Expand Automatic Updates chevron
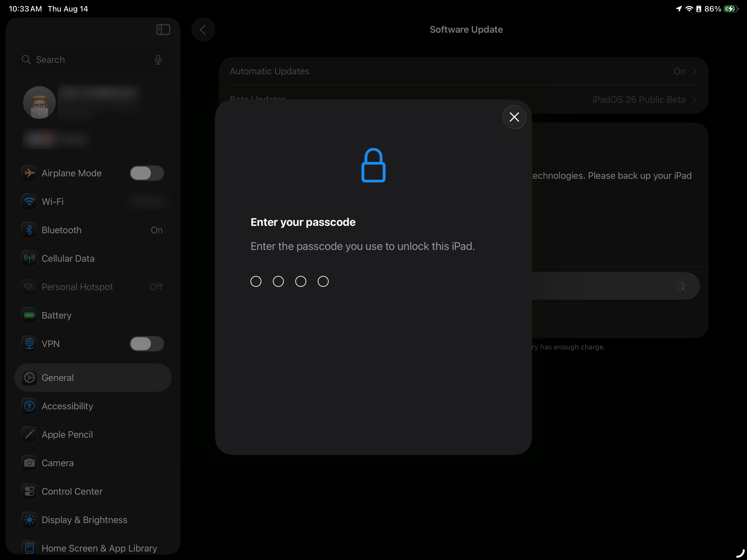Image resolution: width=747 pixels, height=560 pixels. (x=694, y=71)
